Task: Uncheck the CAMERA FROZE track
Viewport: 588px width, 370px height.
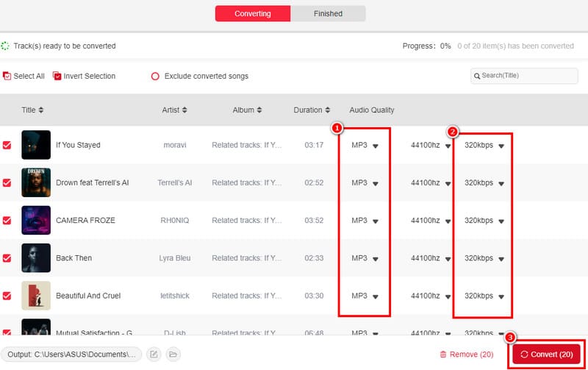Action: 7,220
